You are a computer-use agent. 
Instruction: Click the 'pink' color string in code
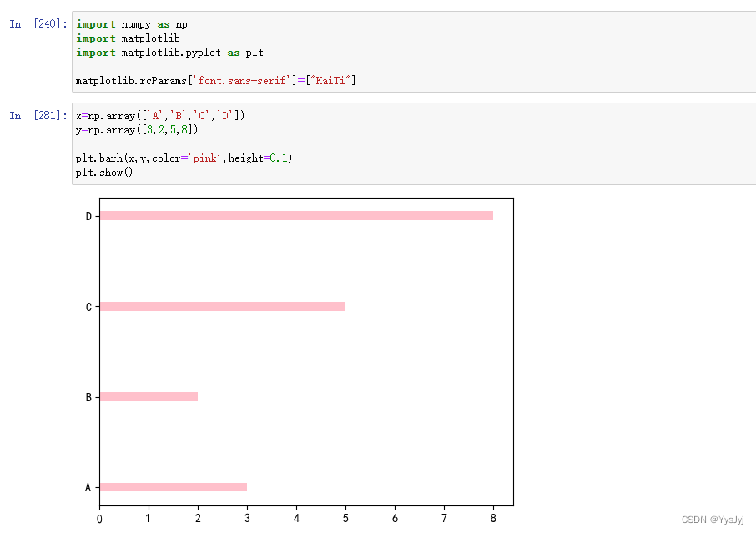[204, 158]
